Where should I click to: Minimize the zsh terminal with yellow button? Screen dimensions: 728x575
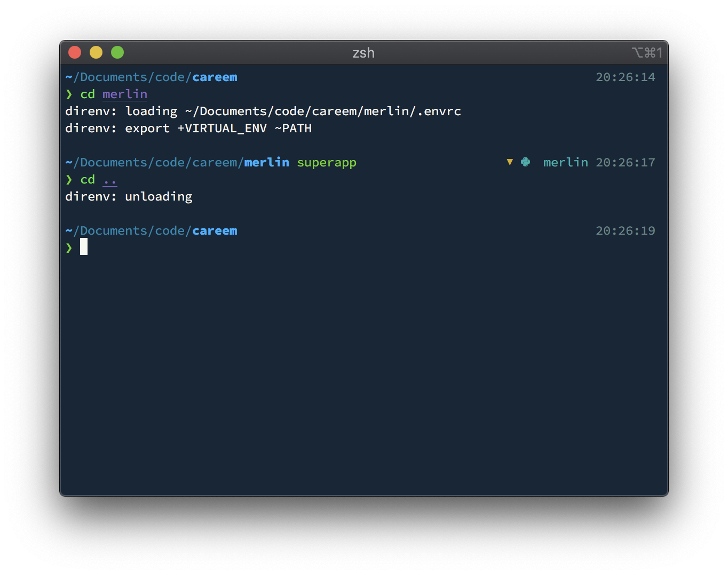tap(96, 52)
